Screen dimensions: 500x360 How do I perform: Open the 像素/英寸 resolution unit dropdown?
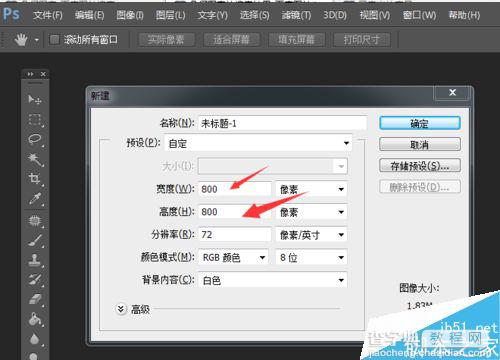pyautogui.click(x=311, y=234)
